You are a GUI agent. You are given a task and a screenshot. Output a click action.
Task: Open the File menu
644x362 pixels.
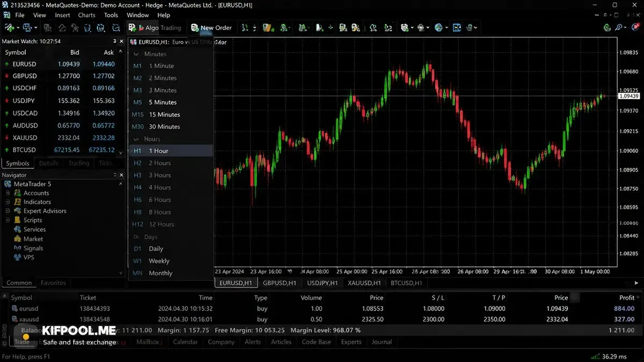20,15
